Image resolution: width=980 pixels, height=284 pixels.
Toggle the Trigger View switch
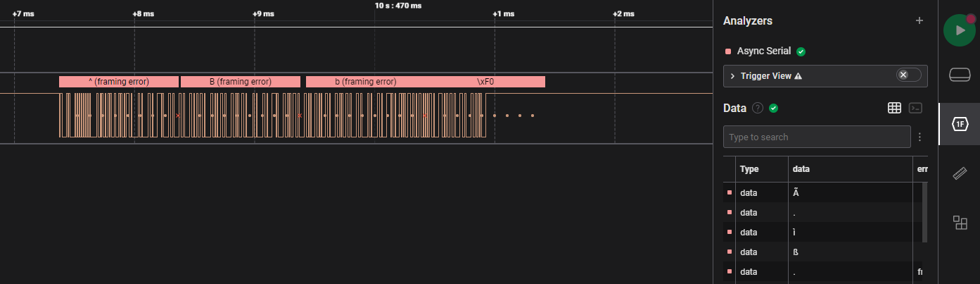tap(908, 75)
